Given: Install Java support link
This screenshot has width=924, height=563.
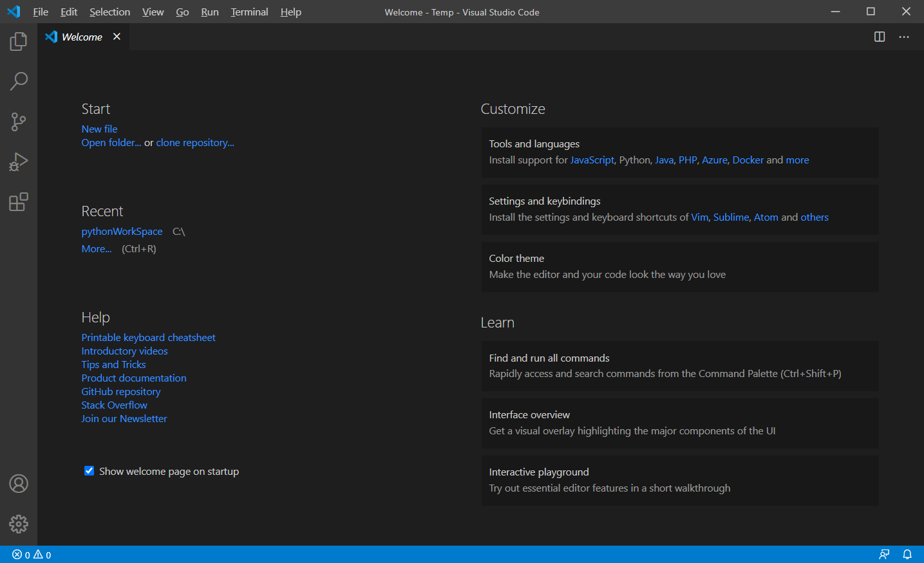Looking at the screenshot, I should pos(665,160).
